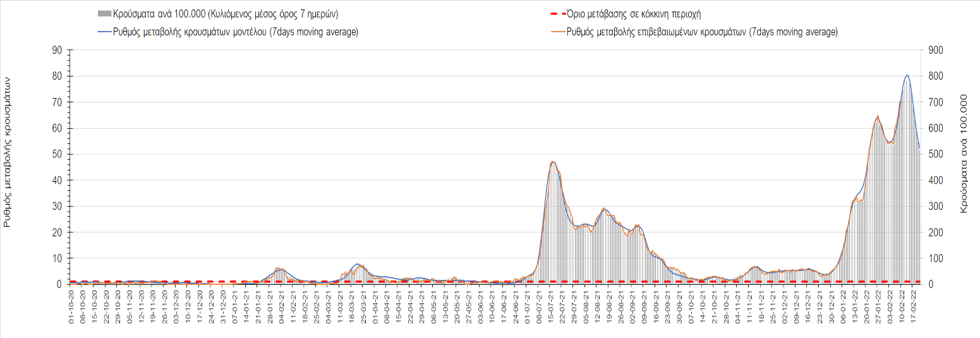Select the right axis title 'Κρούσματα ανά 100.000'
Image resolution: width=980 pixels, height=338 pixels.
[964, 154]
